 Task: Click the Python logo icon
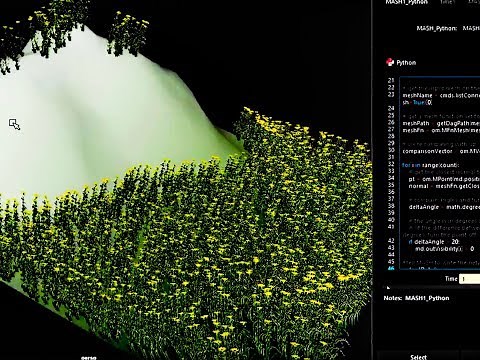tap(390, 62)
